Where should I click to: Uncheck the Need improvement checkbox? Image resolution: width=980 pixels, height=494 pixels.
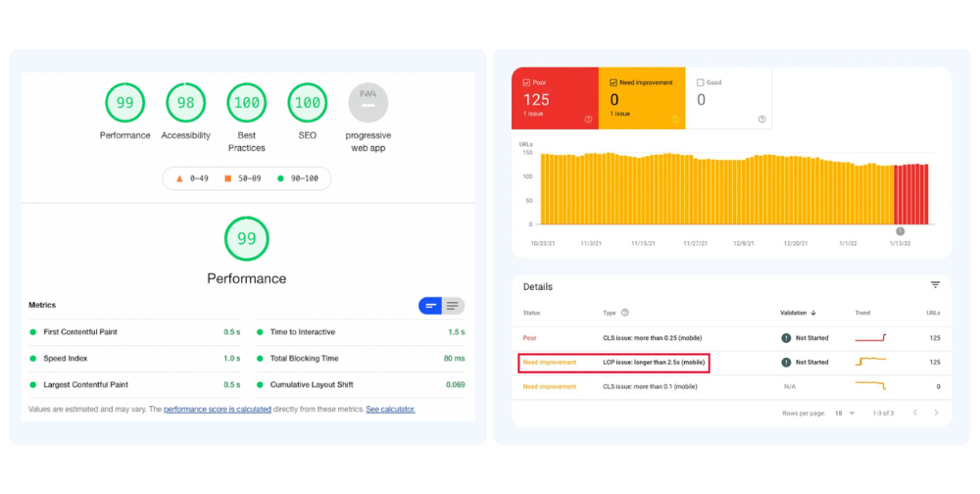point(613,82)
